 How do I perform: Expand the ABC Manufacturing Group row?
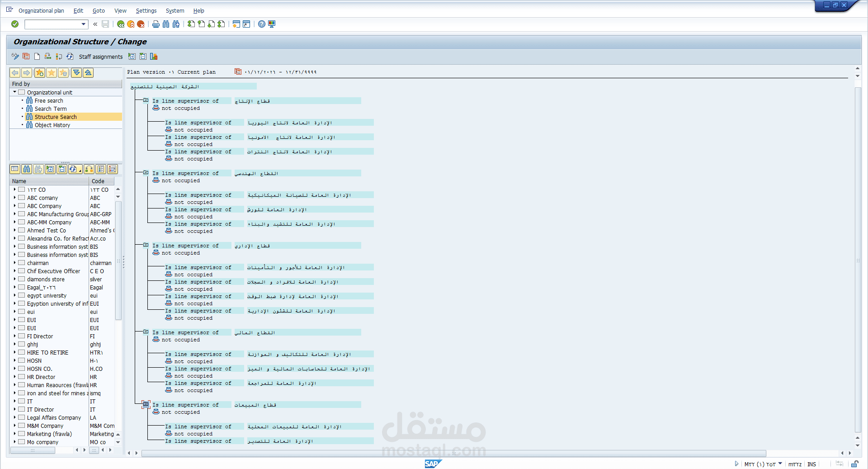coord(14,214)
